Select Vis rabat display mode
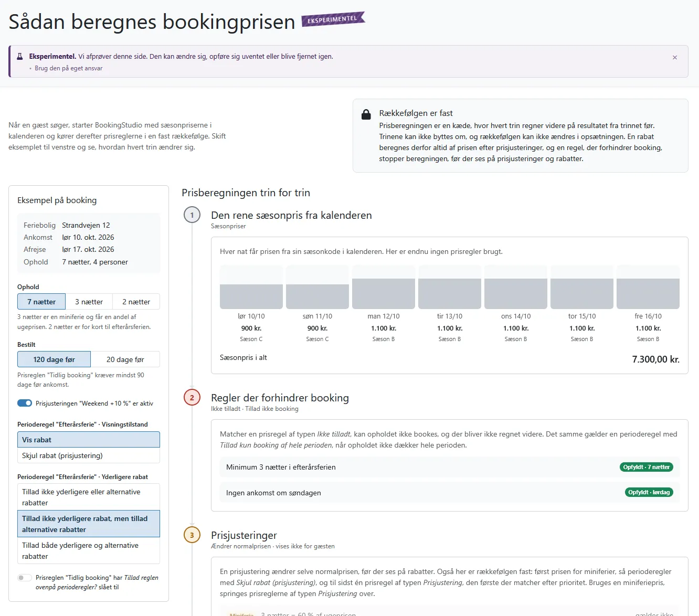 (x=89, y=440)
